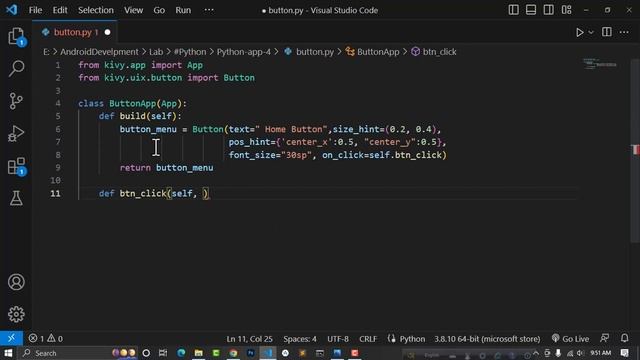640x360 pixels.
Task: Open the Selection menu
Action: point(96,10)
